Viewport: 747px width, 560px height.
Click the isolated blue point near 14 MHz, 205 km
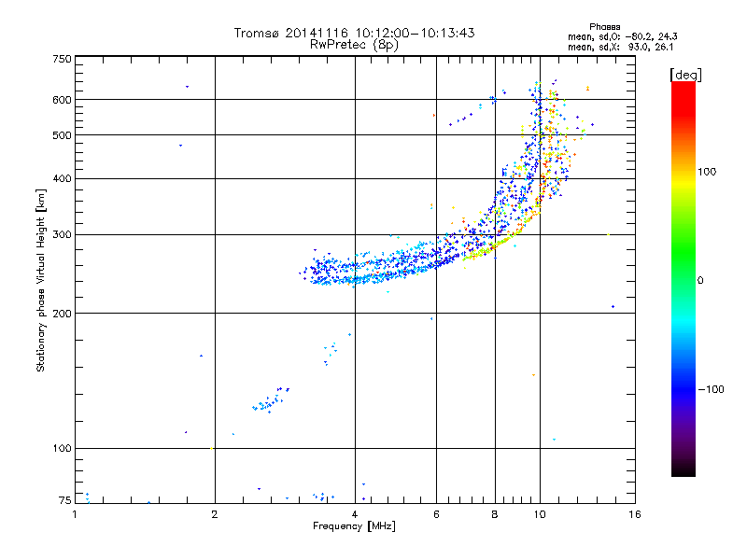pyautogui.click(x=613, y=307)
